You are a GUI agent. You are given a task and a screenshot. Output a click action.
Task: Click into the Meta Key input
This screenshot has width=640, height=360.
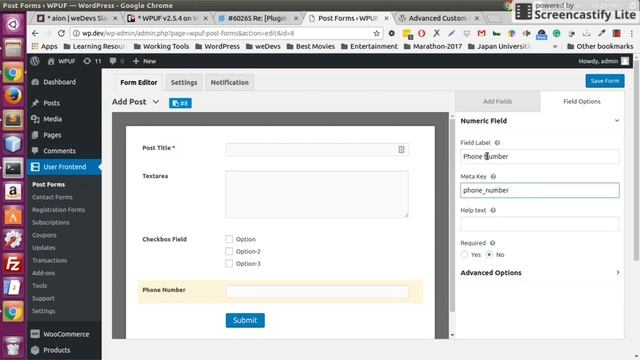(540, 191)
